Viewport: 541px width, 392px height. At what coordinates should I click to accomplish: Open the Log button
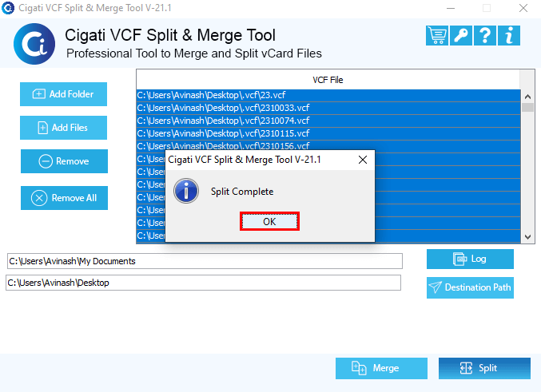tap(470, 259)
